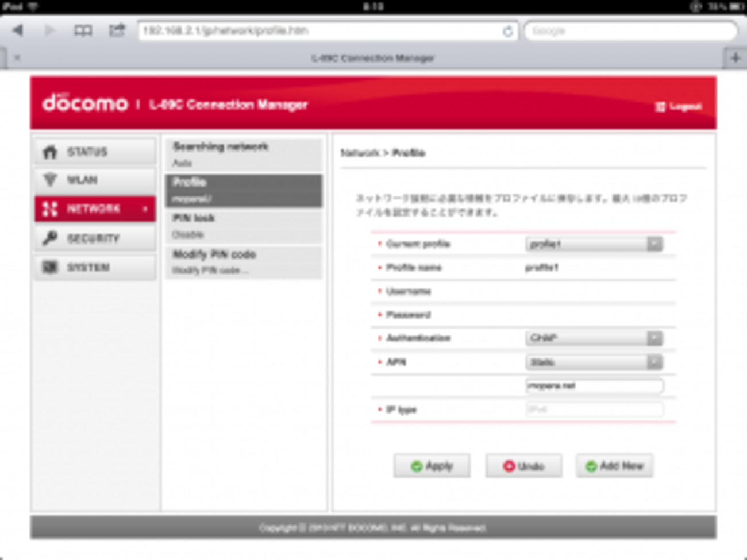Expand the APN type dropdown showing Static
The width and height of the screenshot is (747, 560).
594,362
